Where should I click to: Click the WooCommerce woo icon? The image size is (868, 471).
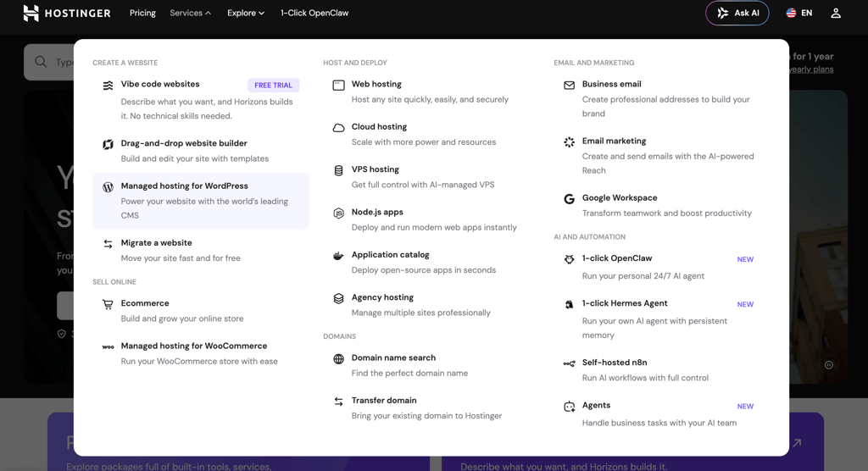click(108, 347)
